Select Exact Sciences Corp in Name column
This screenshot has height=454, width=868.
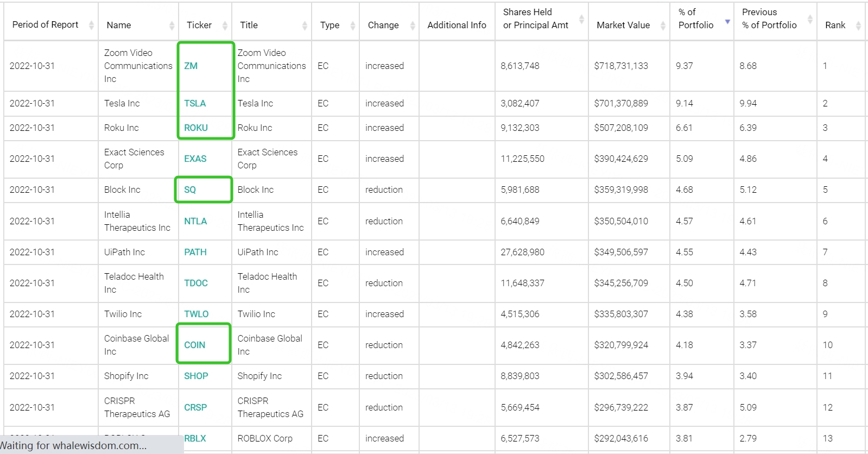[134, 159]
